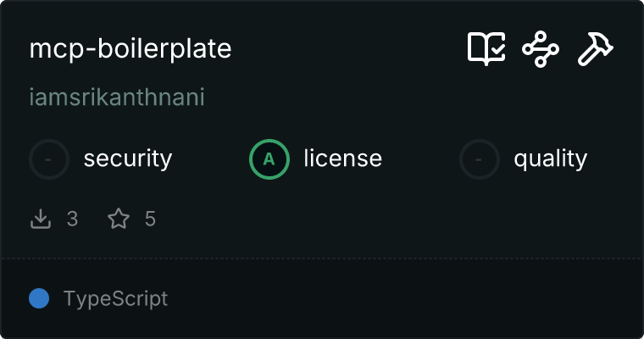This screenshot has height=339, width=644.
Task: Click the security label
Action: click(x=128, y=159)
